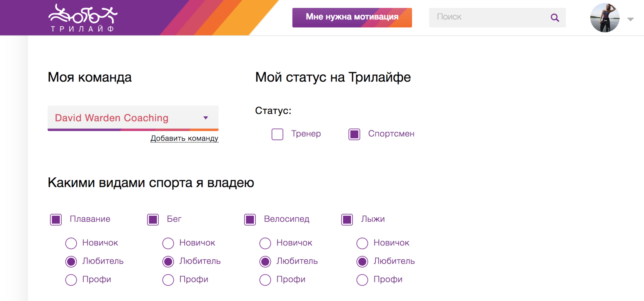Screen dimensions: 644x301
Task: Uncheck the Спортсмен status checkbox
Action: tap(354, 134)
